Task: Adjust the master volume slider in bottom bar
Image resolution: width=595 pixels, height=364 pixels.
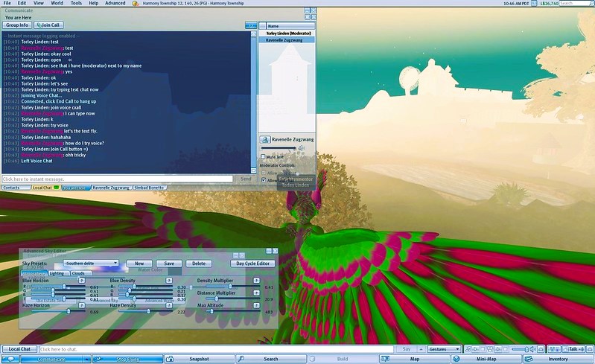Action: point(521,349)
